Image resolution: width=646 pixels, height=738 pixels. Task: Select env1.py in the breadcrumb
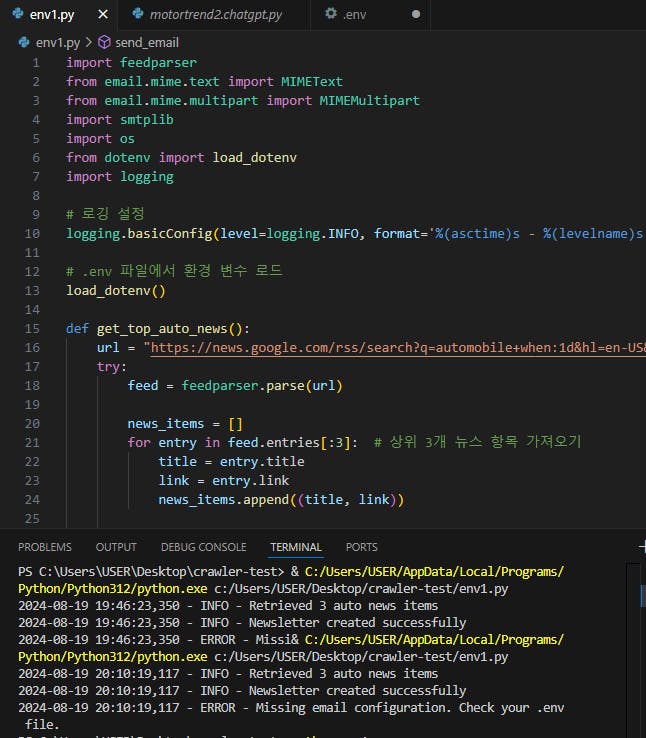coord(58,43)
